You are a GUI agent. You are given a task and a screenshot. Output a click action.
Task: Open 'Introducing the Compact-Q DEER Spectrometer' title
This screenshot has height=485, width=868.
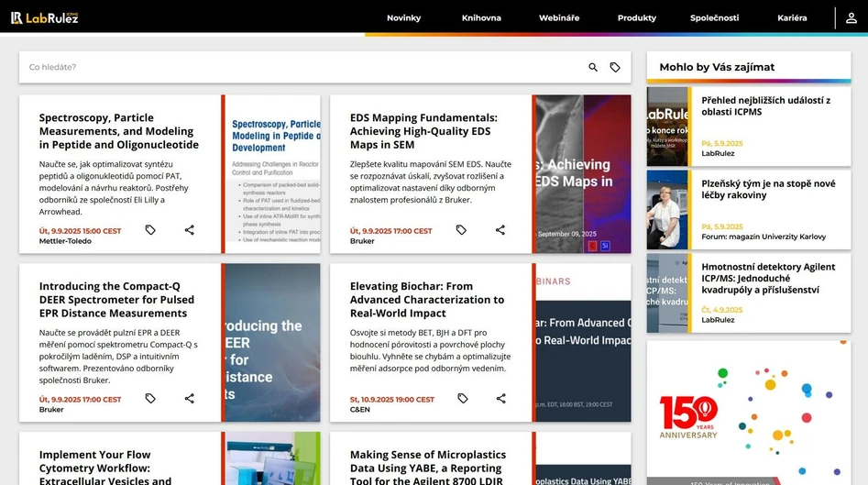pyautogui.click(x=116, y=300)
